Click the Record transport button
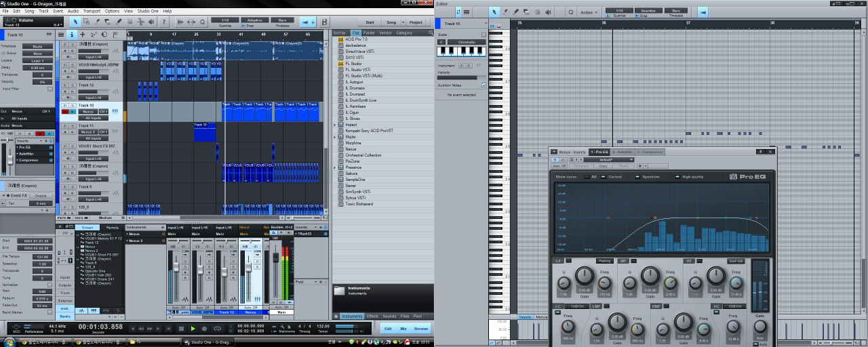Viewport: 868px width, 347px height. tap(204, 329)
